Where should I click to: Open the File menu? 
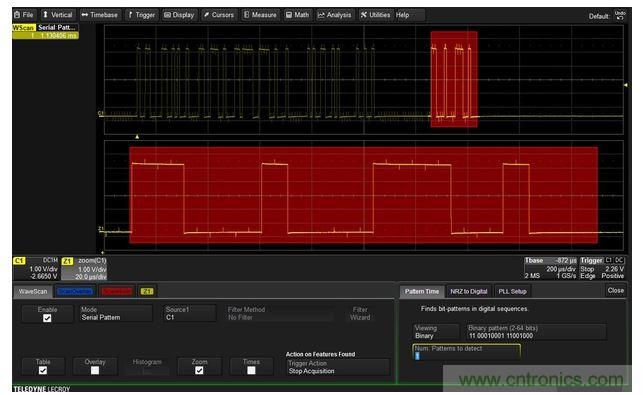coord(24,15)
